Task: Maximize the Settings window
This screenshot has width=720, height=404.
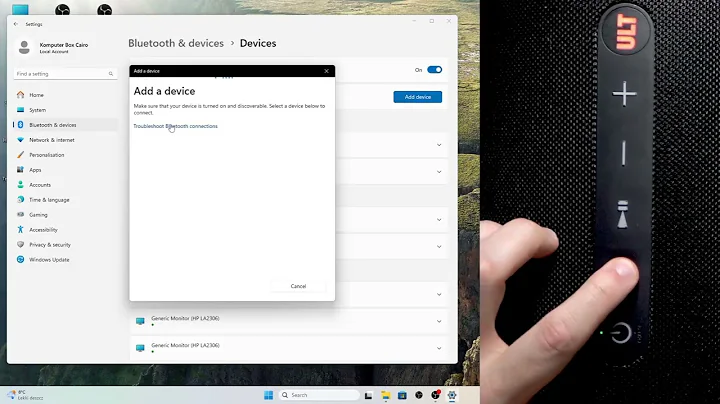Action: pos(432,21)
